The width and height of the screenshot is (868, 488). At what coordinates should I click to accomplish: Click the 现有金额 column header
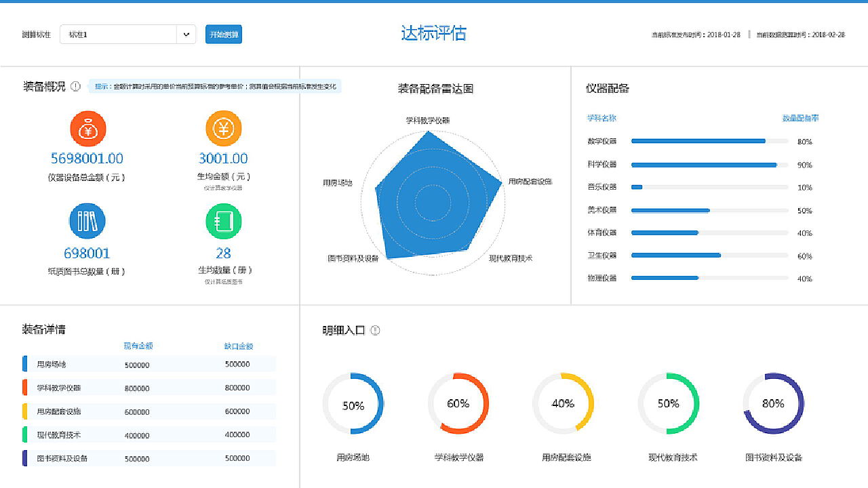[138, 346]
